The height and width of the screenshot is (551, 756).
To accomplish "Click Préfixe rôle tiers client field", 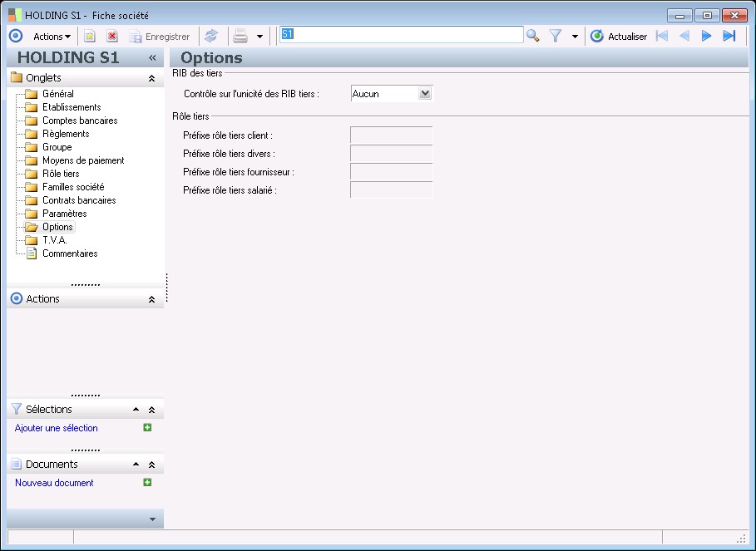I will click(x=392, y=135).
